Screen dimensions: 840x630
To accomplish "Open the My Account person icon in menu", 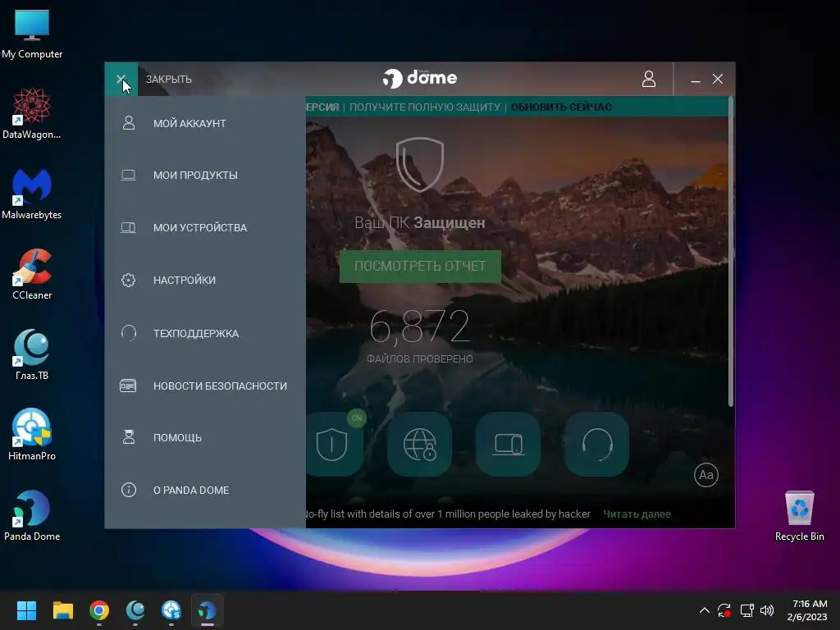I will coord(129,123).
